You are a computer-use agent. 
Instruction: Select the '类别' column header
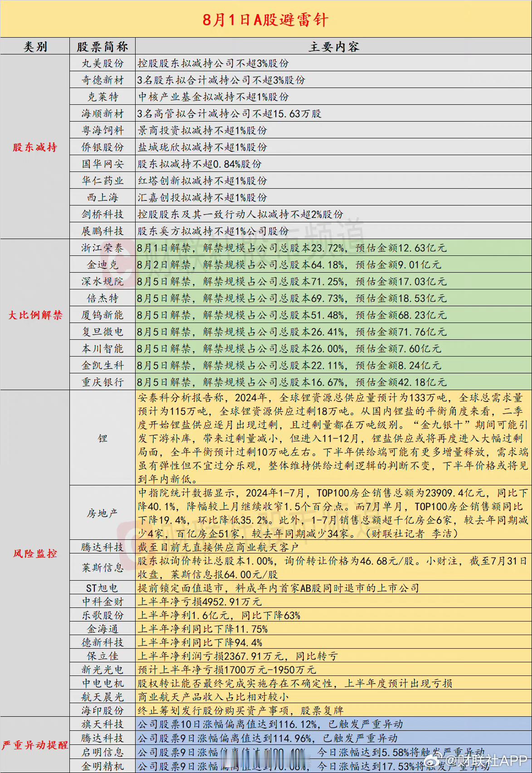35,47
